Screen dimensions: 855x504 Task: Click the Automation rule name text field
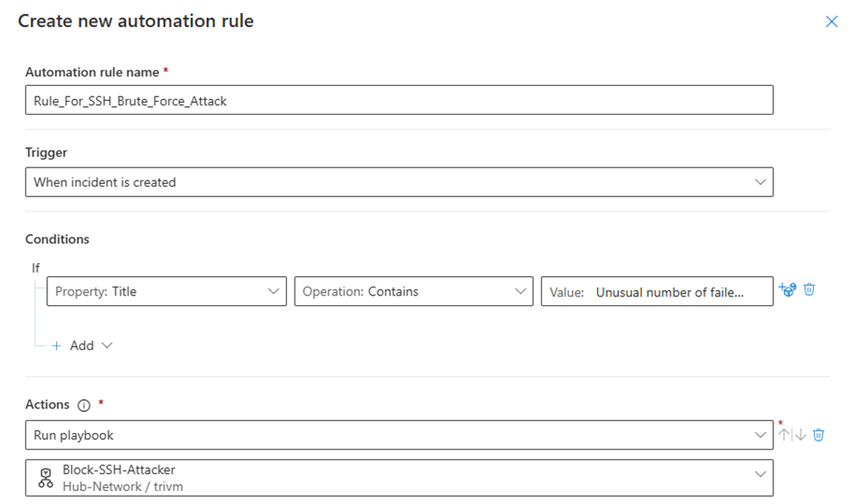[x=399, y=100]
